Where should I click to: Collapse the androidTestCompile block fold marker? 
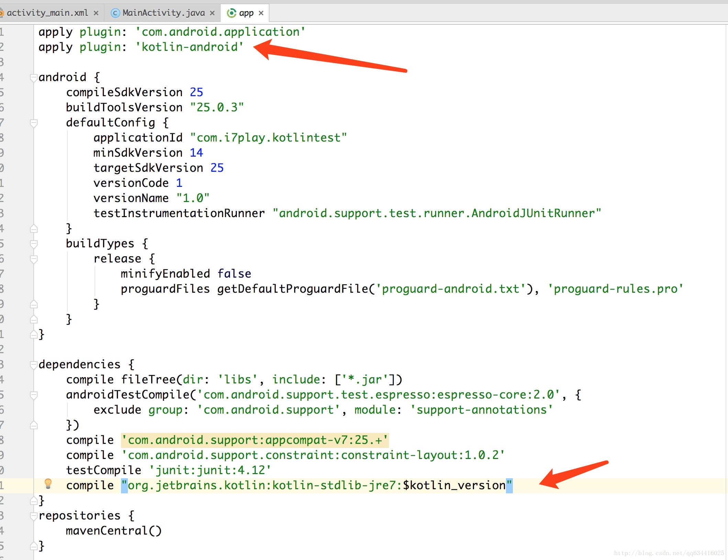tap(34, 395)
